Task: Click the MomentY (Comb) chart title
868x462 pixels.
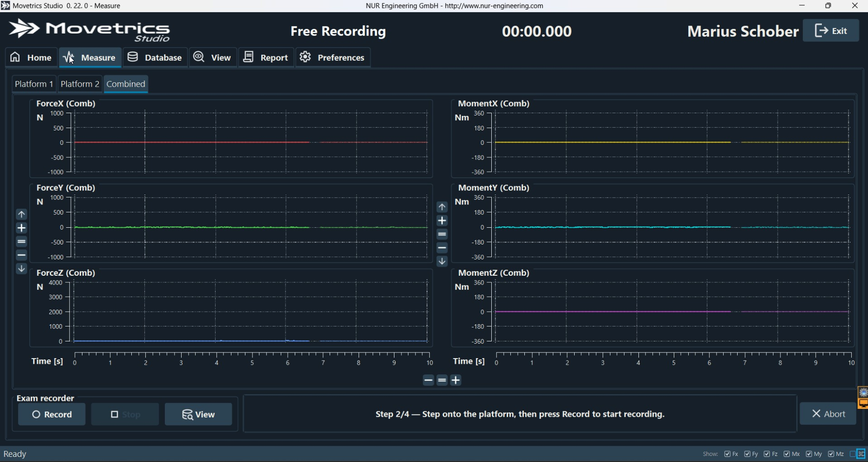Action: click(x=494, y=188)
